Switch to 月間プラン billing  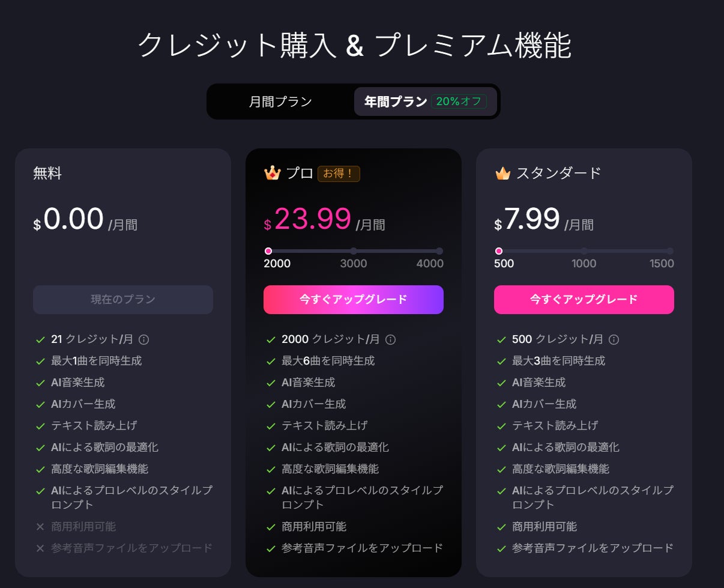[280, 102]
